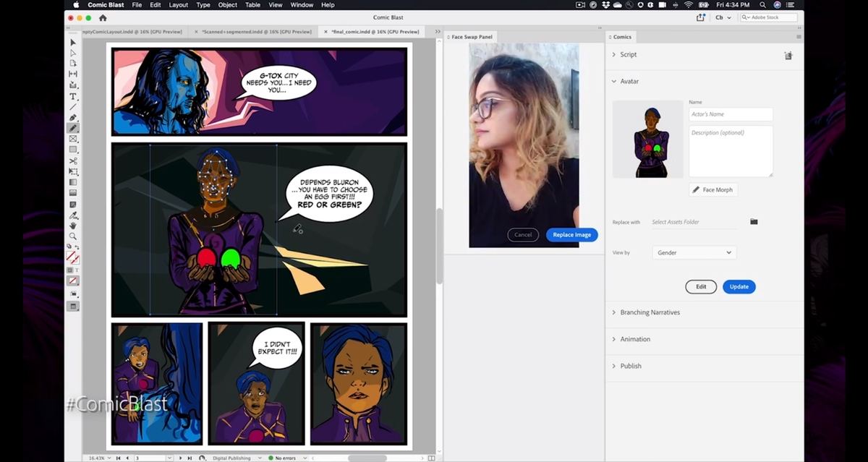
Task: Select the Zoom magnifier tool
Action: click(73, 236)
